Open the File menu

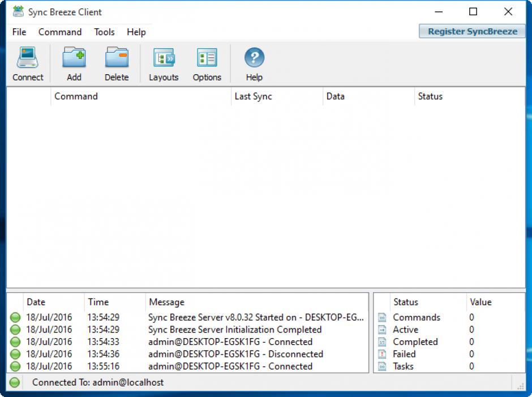point(19,32)
